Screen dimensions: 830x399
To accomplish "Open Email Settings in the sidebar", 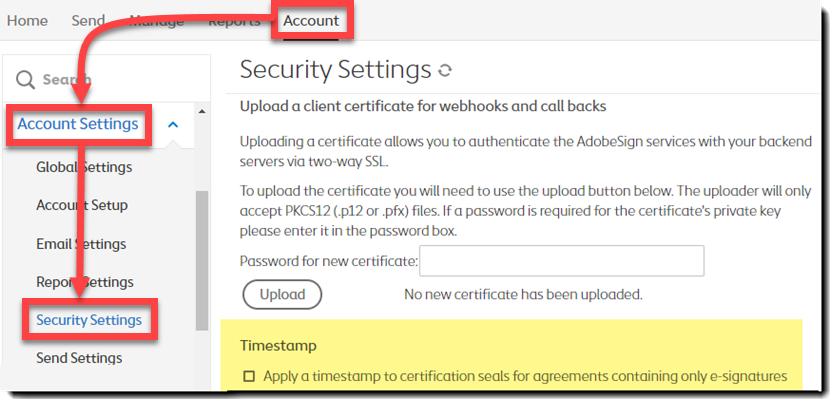I will click(81, 244).
